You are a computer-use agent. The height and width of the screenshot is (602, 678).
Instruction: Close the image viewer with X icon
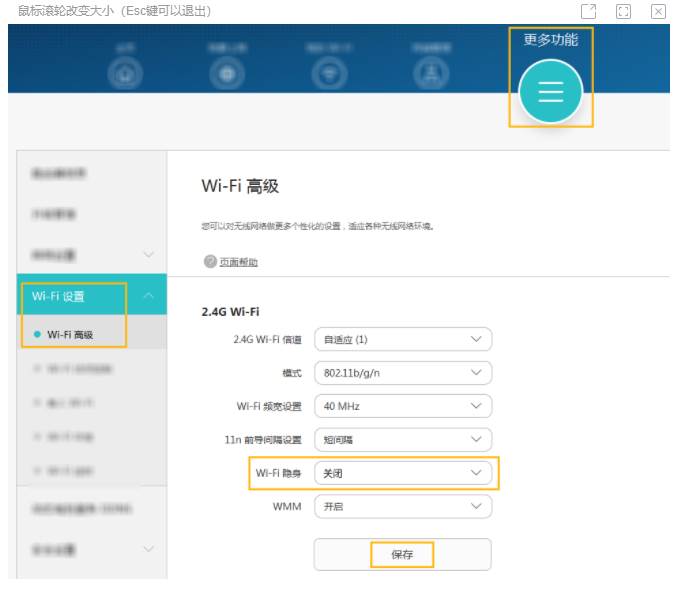[658, 11]
